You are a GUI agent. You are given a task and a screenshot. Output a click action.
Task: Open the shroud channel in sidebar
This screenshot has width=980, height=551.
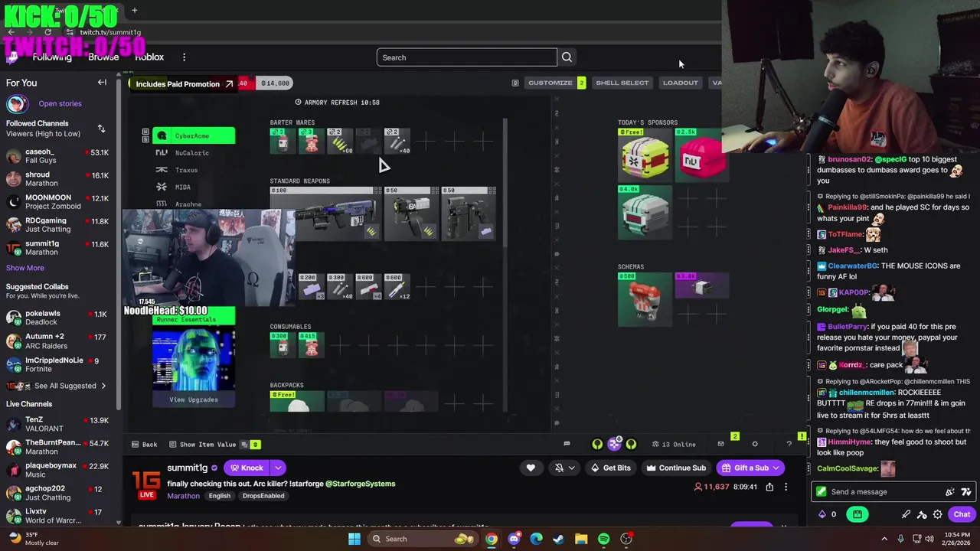pyautogui.click(x=58, y=179)
